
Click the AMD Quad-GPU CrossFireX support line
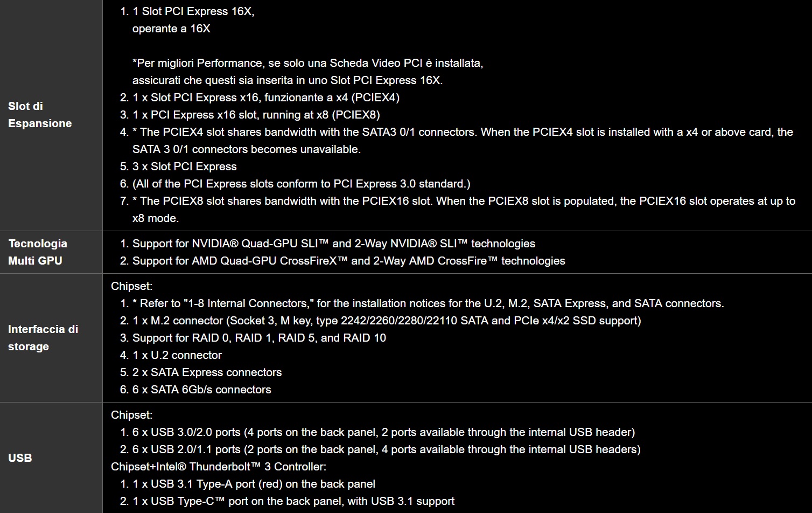click(x=349, y=261)
